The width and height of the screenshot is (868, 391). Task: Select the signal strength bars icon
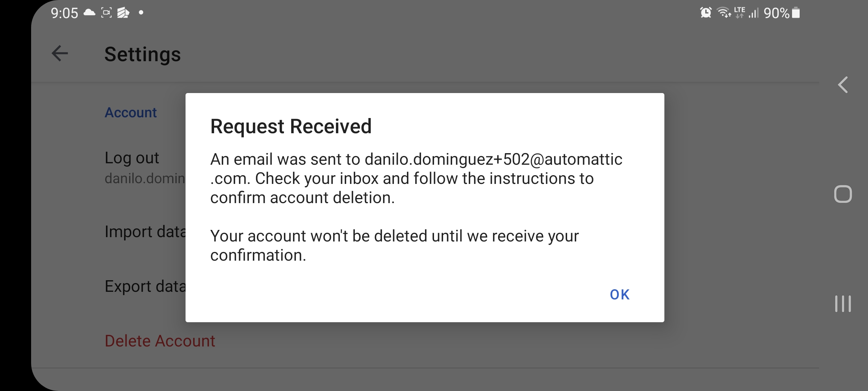point(754,14)
